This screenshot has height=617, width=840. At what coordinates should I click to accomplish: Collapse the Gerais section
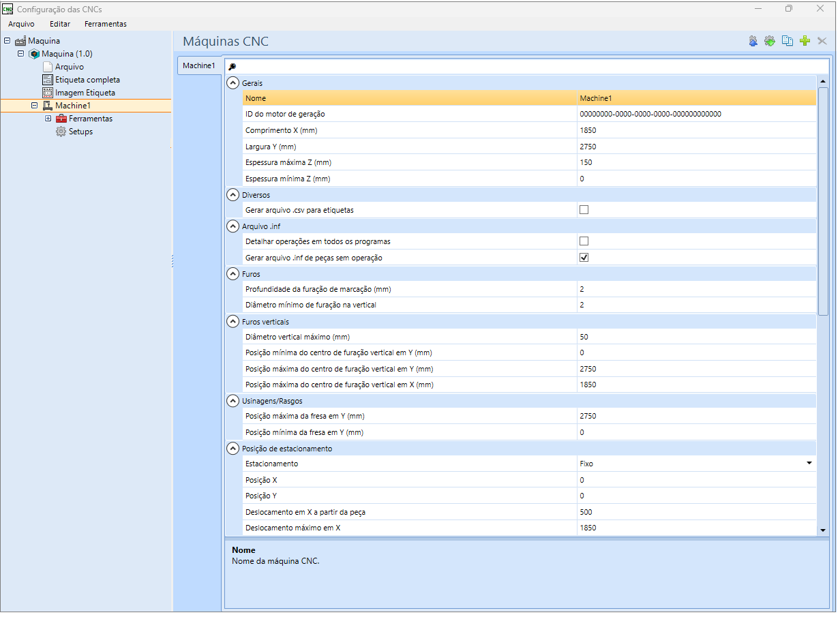pos(233,83)
